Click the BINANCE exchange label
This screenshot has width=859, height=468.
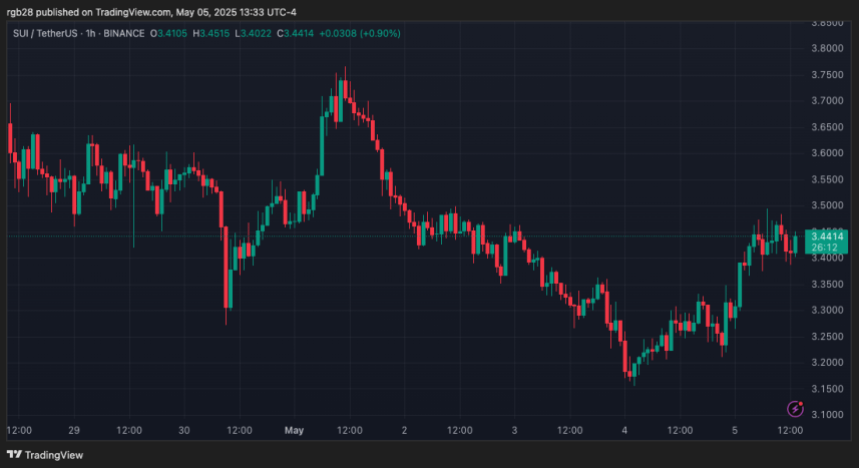click(125, 34)
